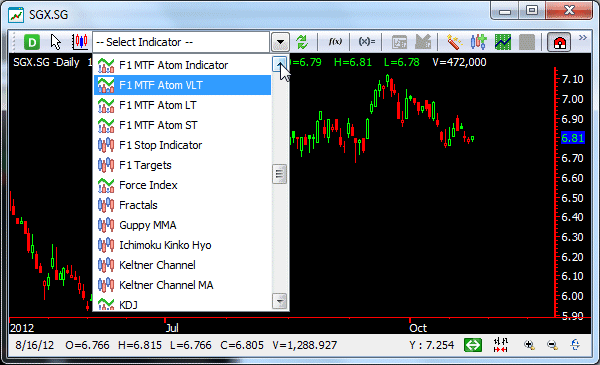This screenshot has width=600, height=365.
Task: Click the first greyed-out chart tool icon
Action: point(399,42)
